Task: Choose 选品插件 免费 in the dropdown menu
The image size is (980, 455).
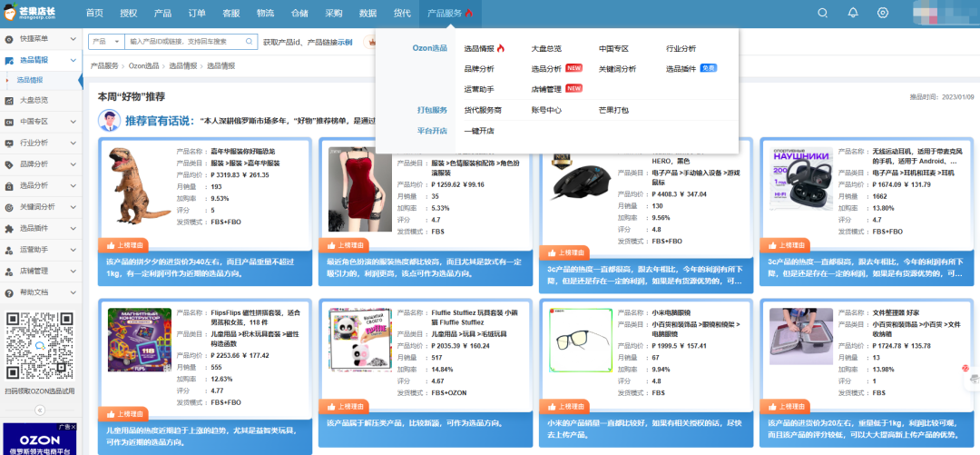Action: click(691, 69)
